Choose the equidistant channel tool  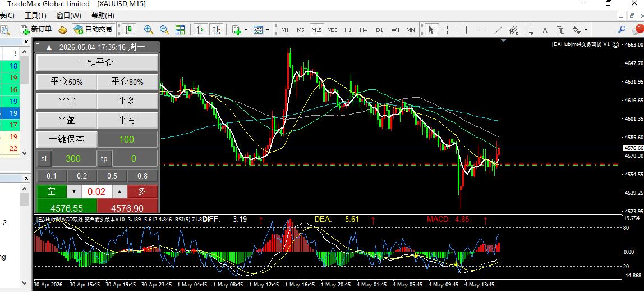(513, 30)
